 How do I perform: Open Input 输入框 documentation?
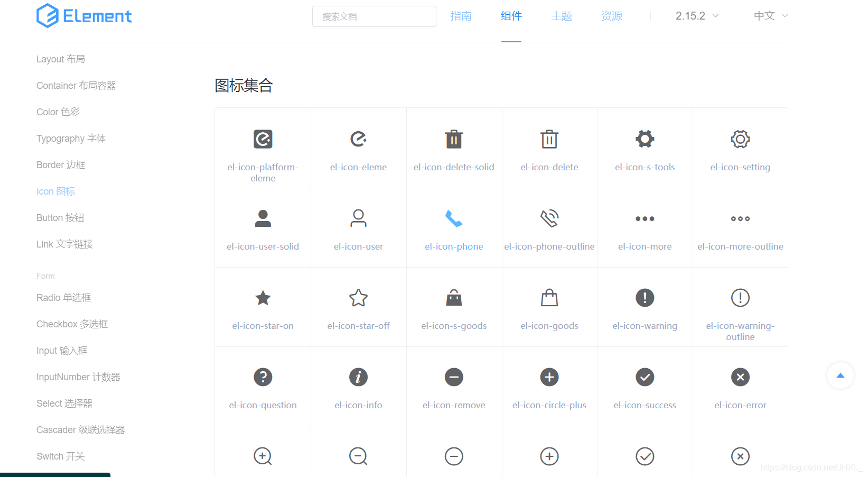(x=62, y=351)
